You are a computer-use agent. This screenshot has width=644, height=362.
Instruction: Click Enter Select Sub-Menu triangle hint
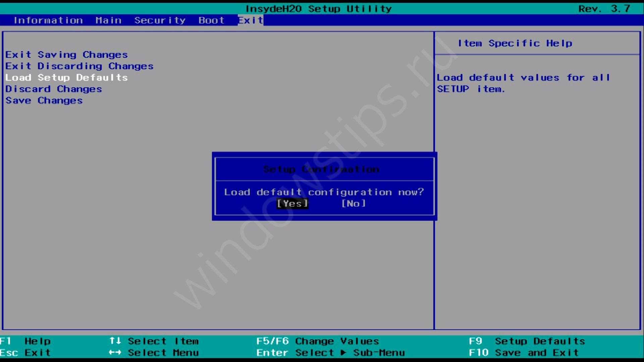coord(330,353)
